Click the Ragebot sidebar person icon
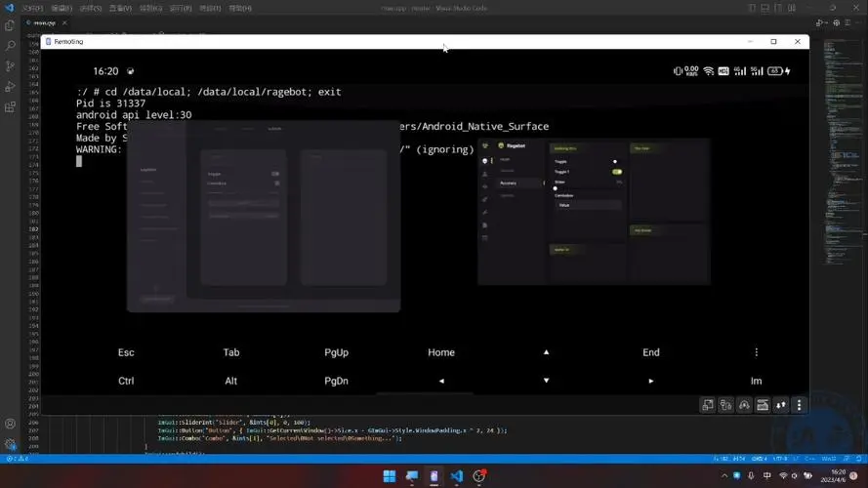Image resolution: width=868 pixels, height=488 pixels. click(x=485, y=174)
